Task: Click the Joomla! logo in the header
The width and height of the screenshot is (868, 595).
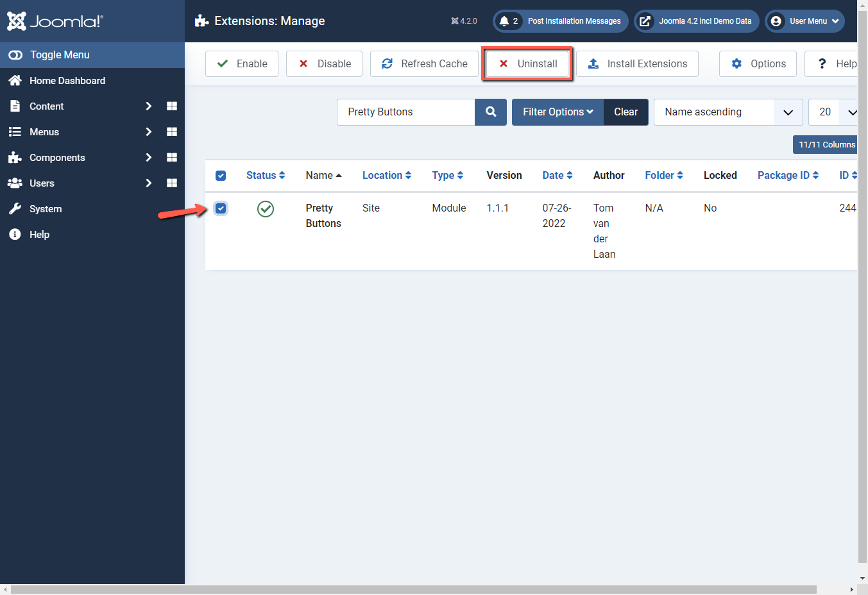Action: (54, 21)
